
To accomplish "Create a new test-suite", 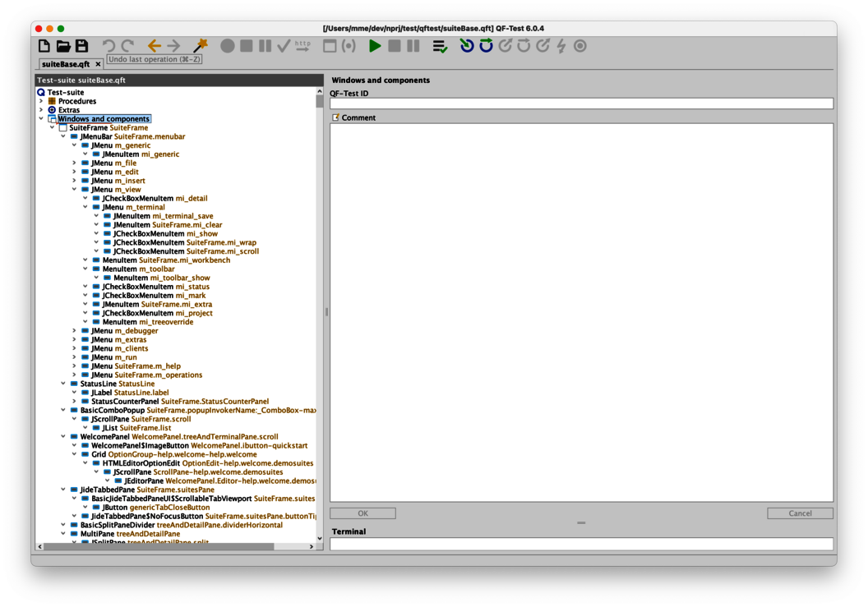I will tap(45, 46).
